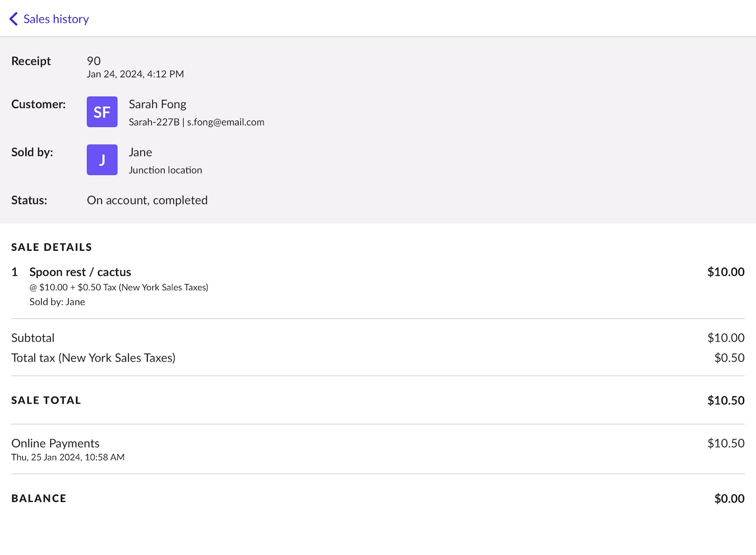Screen dimensions: 756x555
Task: Open customer Sarah Fong's name
Action: 157,104
